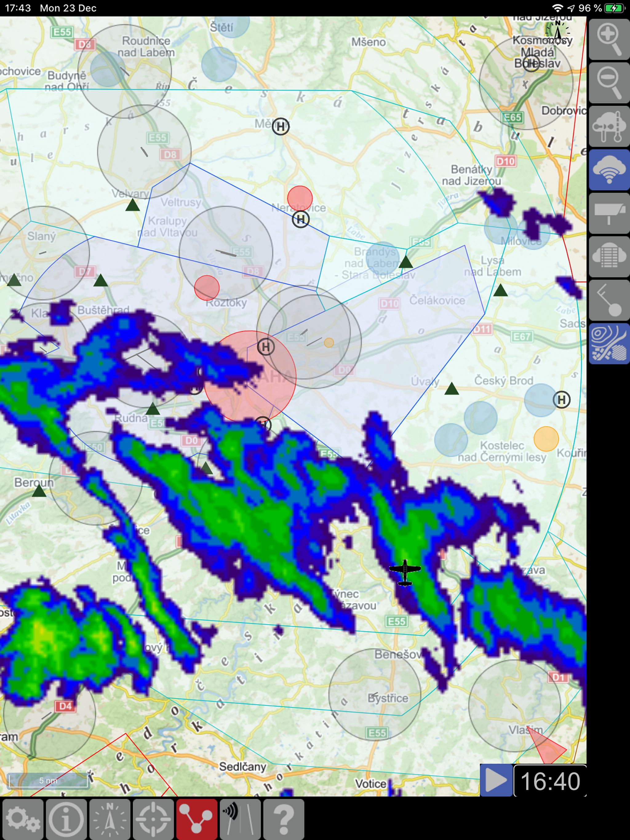Tap the Roudnice nad Labem label
This screenshot has height=840, width=630.
click(146, 46)
